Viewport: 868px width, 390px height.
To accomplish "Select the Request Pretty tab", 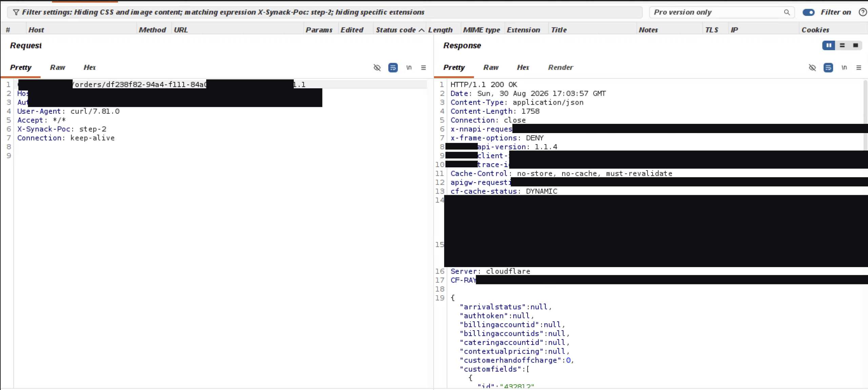I will (x=20, y=68).
